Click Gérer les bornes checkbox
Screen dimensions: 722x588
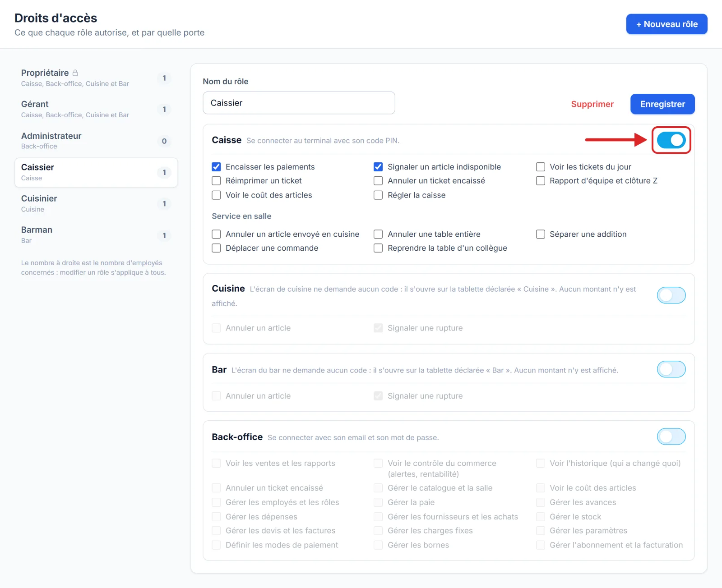click(378, 545)
